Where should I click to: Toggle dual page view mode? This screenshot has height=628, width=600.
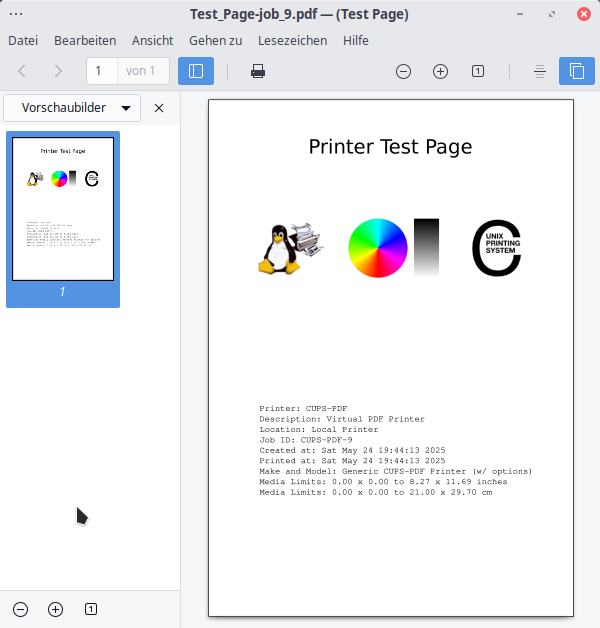click(x=577, y=71)
